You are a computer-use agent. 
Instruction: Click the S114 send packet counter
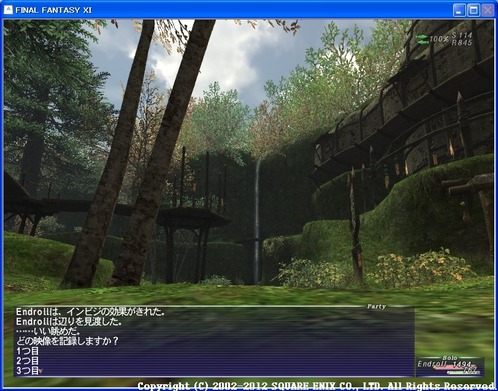tap(462, 35)
